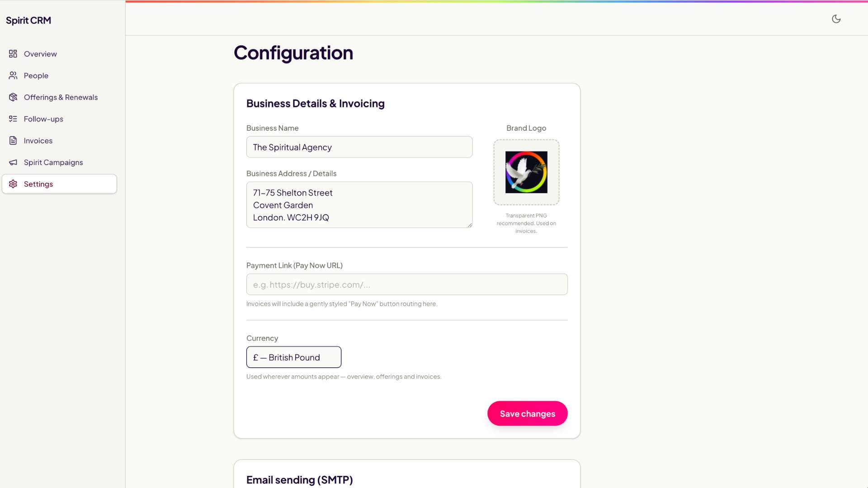Open the People menu item
Image resolution: width=868 pixels, height=488 pixels.
[59, 75]
